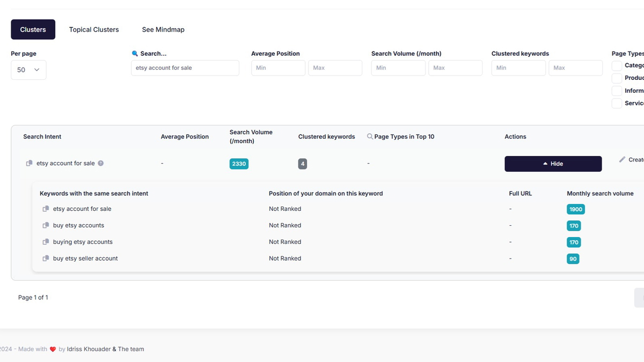
Task: Check the Product page type checkbox
Action: tap(616, 78)
